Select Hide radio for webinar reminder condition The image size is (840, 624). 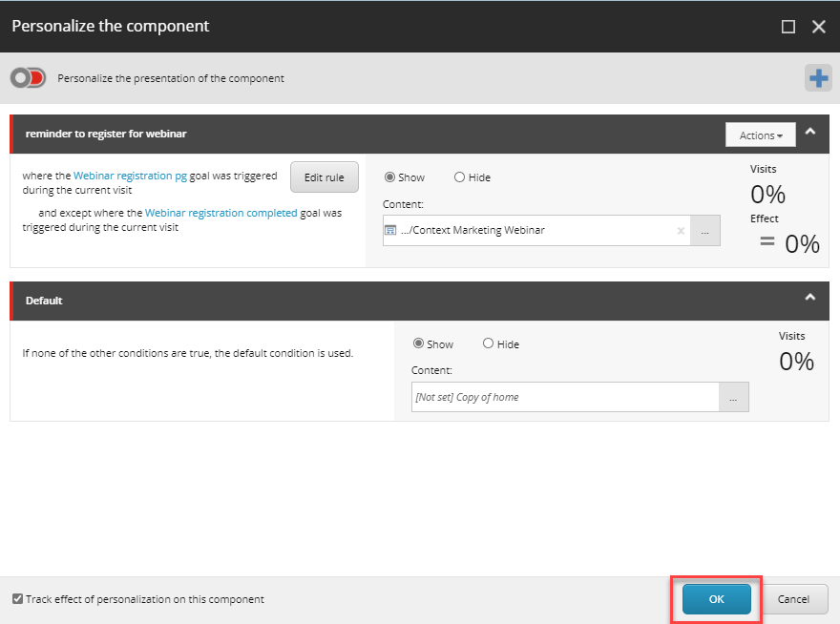coord(459,177)
